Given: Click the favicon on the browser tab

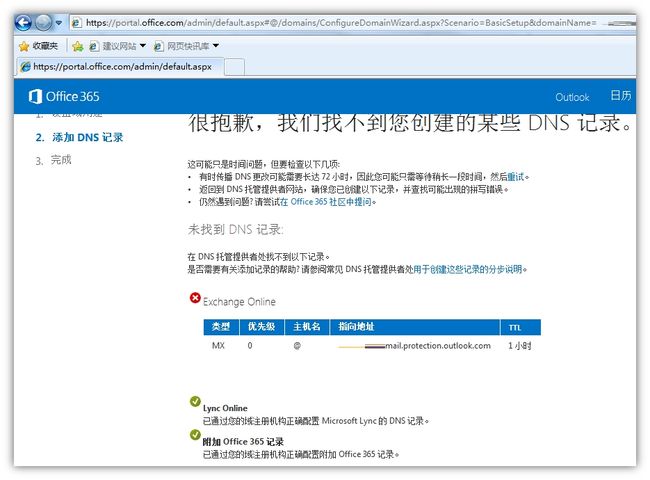Looking at the screenshot, I should (x=26, y=67).
